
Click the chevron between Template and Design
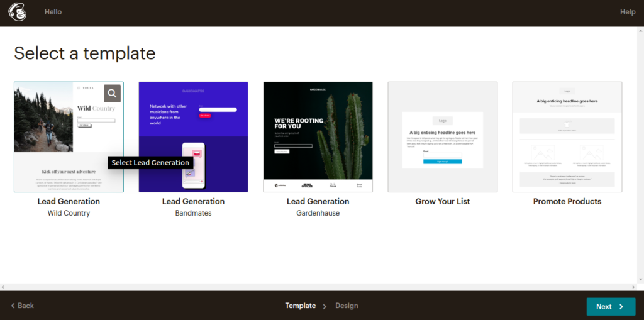[325, 306]
